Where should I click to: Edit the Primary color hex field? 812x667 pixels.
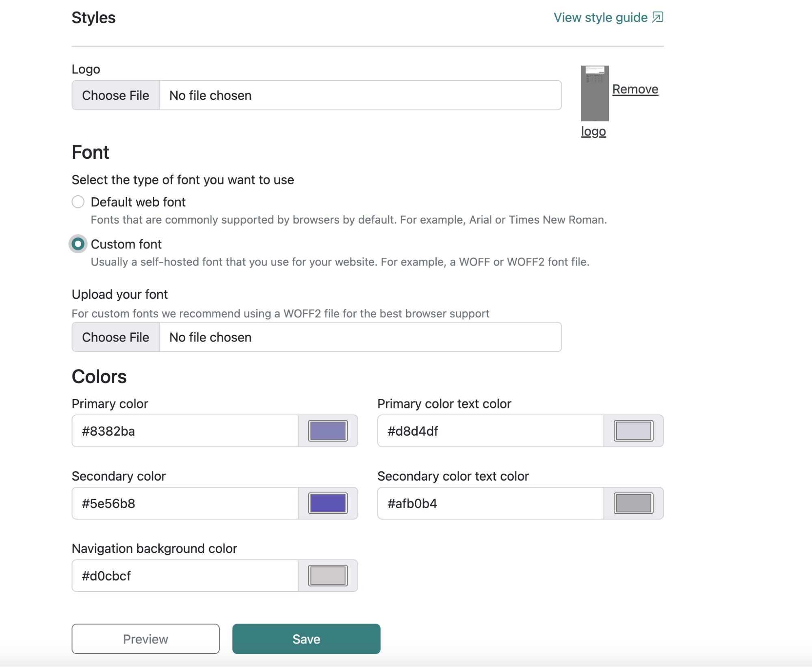coord(185,431)
